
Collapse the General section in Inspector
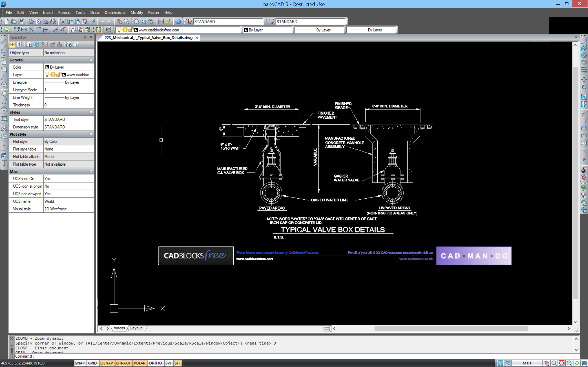pyautogui.click(x=91, y=60)
